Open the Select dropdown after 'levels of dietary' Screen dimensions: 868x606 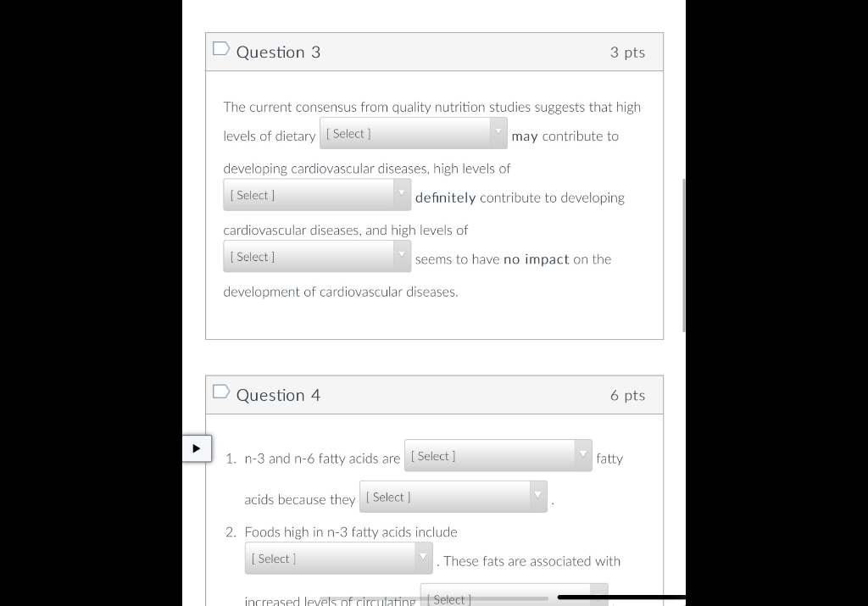(x=414, y=133)
